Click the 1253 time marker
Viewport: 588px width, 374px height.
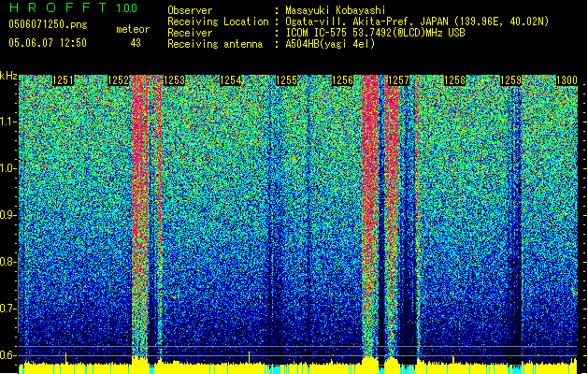[x=175, y=80]
